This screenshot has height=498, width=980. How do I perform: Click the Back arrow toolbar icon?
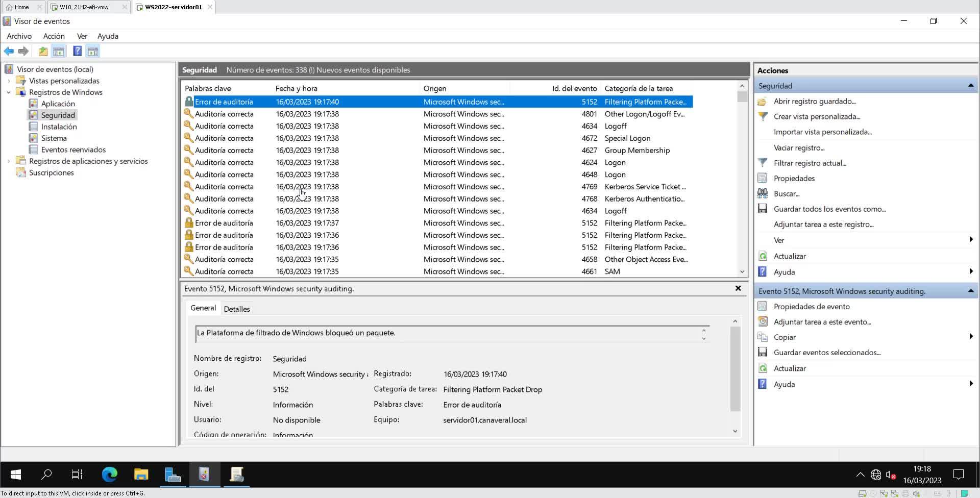click(x=9, y=51)
